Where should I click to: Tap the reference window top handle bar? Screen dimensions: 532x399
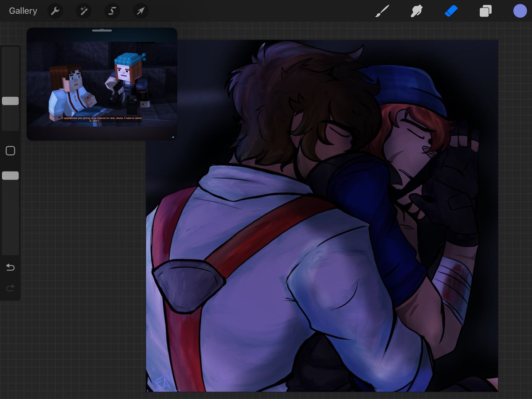point(102,30)
